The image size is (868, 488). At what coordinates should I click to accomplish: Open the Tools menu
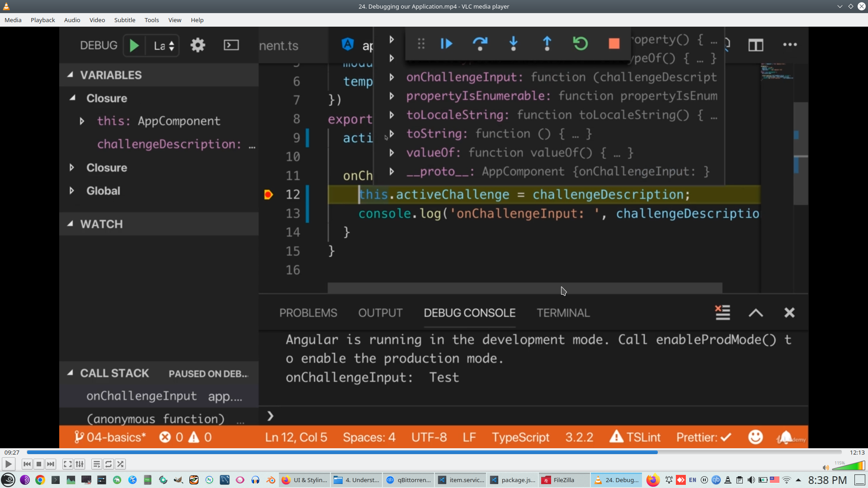[x=151, y=20]
